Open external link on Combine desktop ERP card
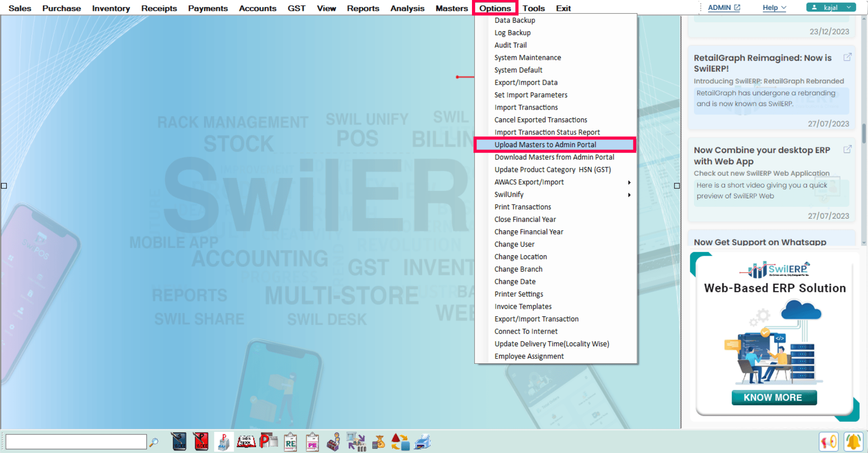The image size is (868, 453). [848, 149]
